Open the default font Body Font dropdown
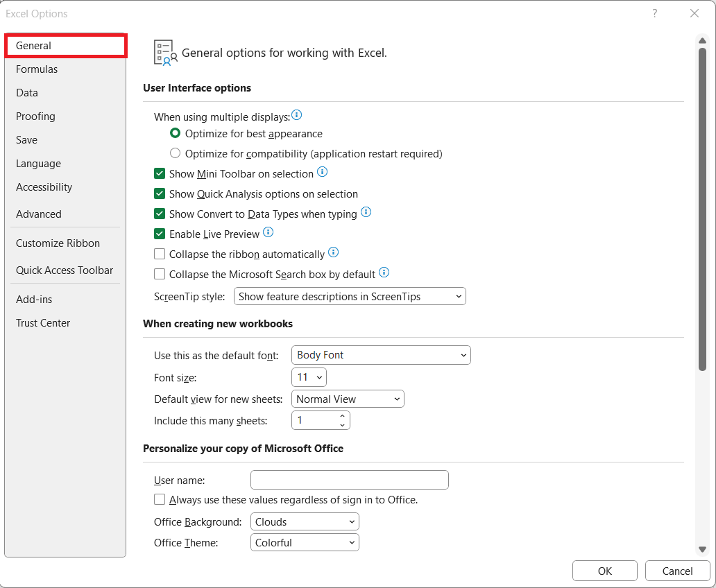This screenshot has width=716, height=588. (x=381, y=355)
